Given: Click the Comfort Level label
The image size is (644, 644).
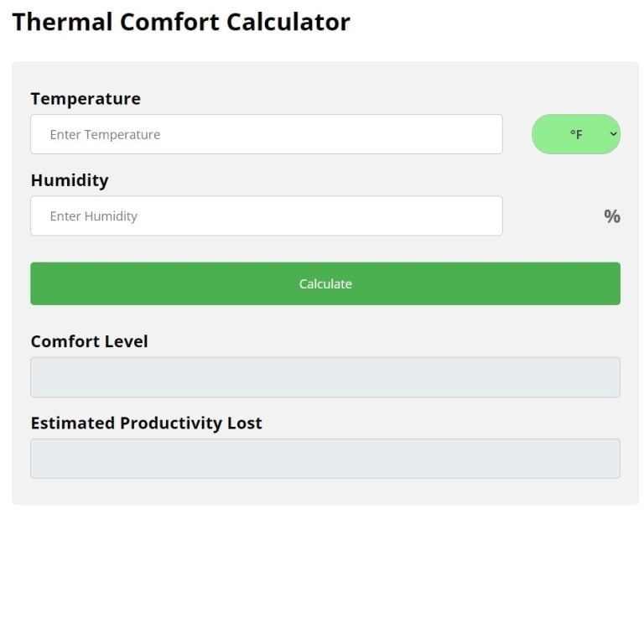Looking at the screenshot, I should pyautogui.click(x=89, y=341).
